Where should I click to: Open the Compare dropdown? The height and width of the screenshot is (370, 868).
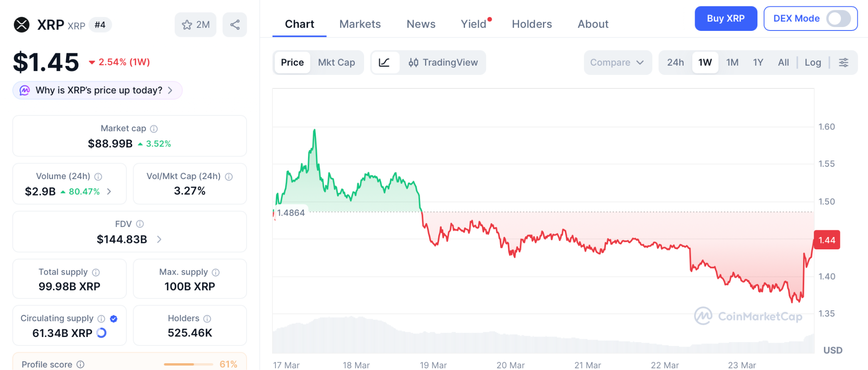point(618,62)
